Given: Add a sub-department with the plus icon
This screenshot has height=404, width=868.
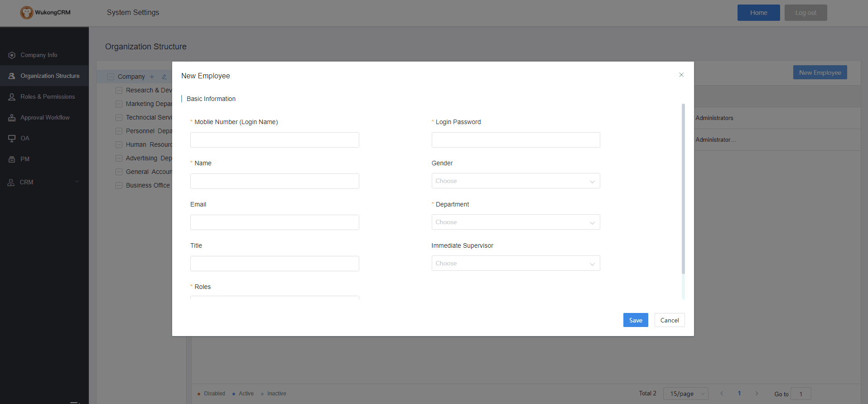Looking at the screenshot, I should point(152,77).
